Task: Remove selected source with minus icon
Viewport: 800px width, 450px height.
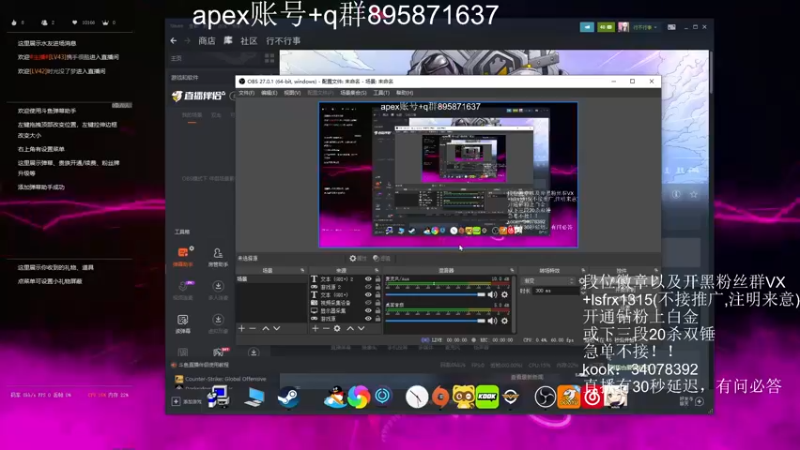Action: coord(326,329)
